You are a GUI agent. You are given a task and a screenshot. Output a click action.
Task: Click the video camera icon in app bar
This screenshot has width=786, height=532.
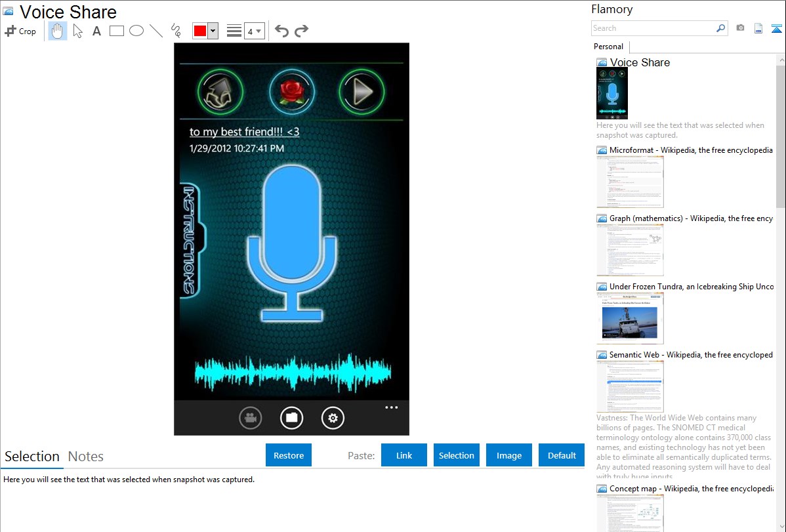250,418
